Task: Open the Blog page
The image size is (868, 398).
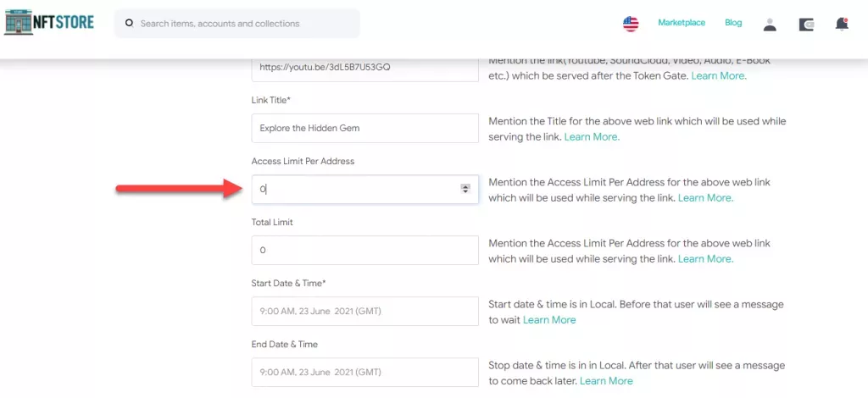Action: tap(733, 23)
